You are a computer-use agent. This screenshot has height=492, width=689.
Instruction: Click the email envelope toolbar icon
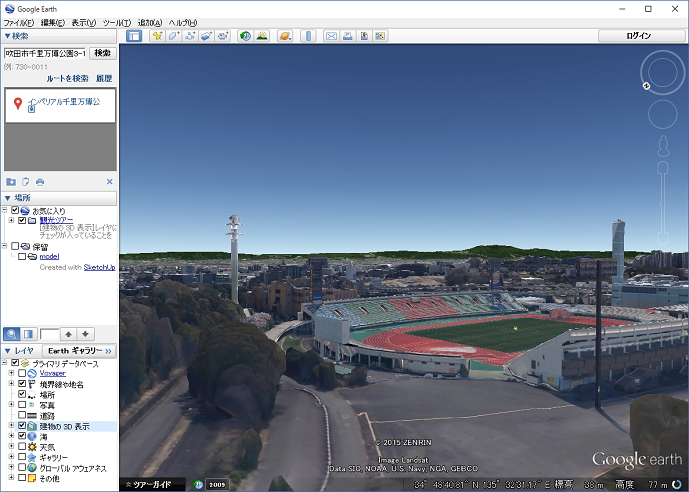click(331, 36)
